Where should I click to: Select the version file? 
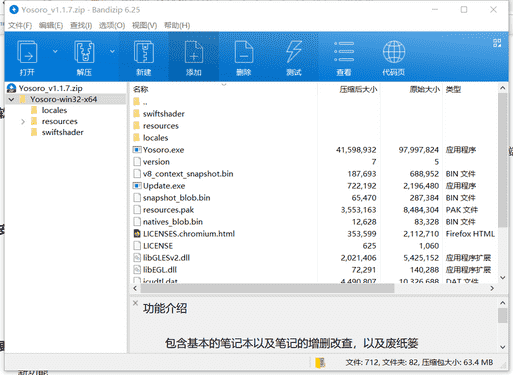156,162
